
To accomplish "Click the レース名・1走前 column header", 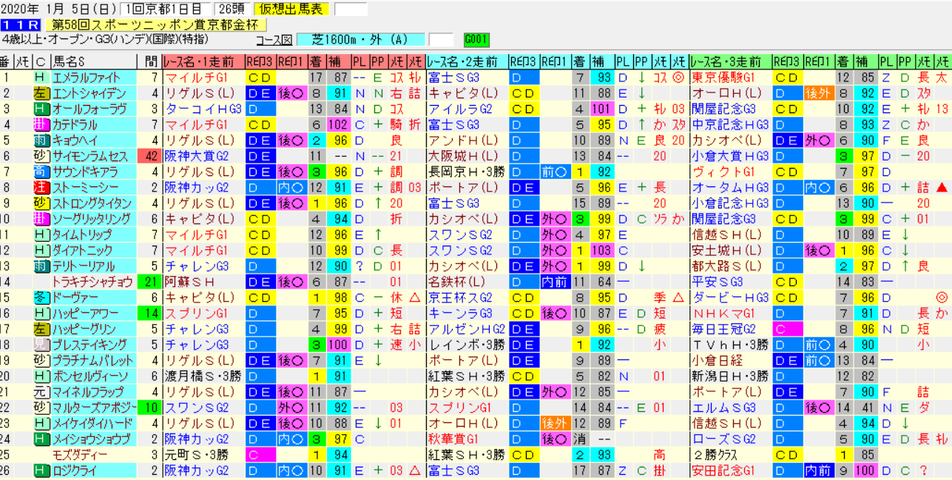I will [x=203, y=62].
